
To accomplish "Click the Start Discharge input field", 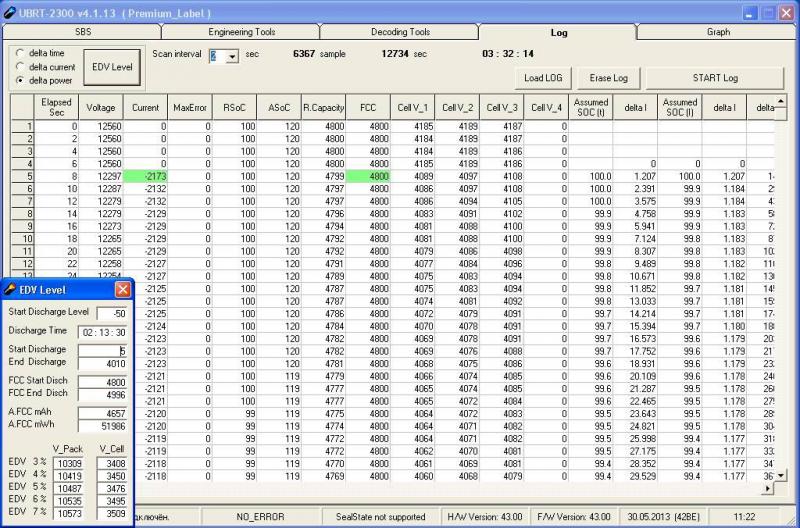I will [x=102, y=351].
